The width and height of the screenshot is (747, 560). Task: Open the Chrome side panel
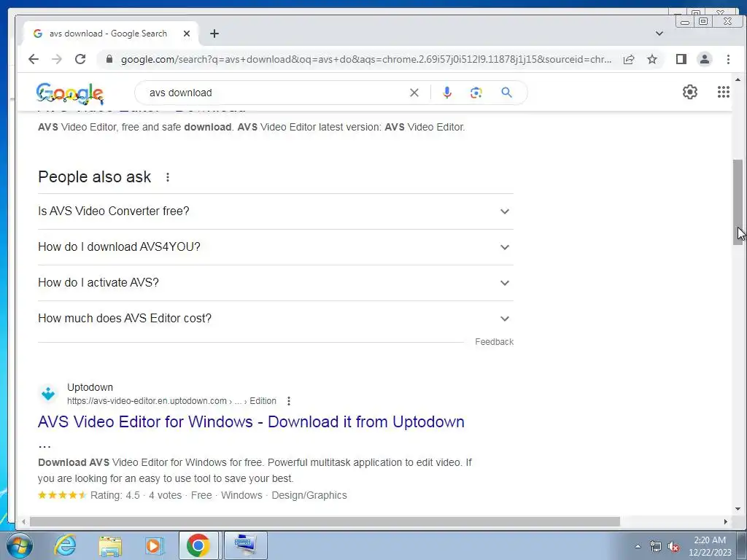click(681, 59)
